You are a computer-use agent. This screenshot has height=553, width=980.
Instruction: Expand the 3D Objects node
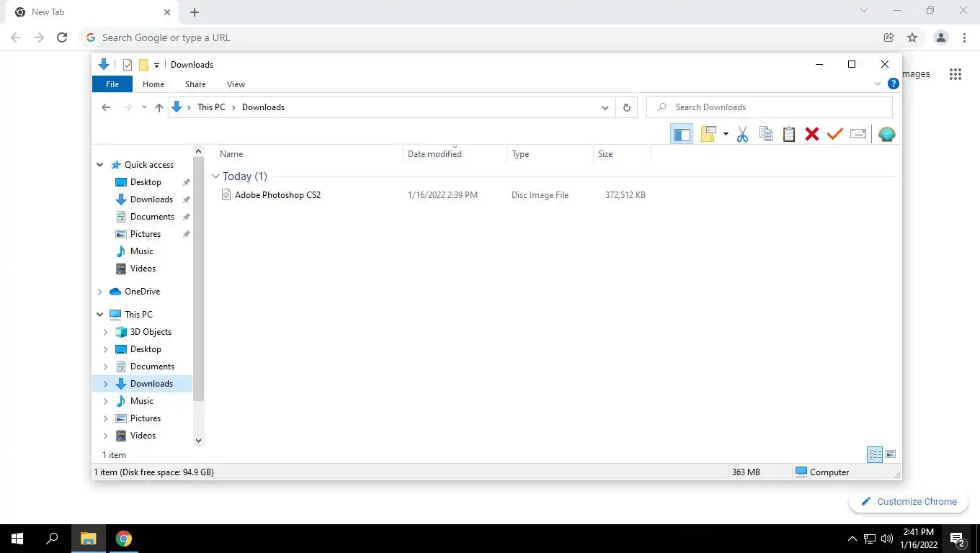(x=106, y=332)
